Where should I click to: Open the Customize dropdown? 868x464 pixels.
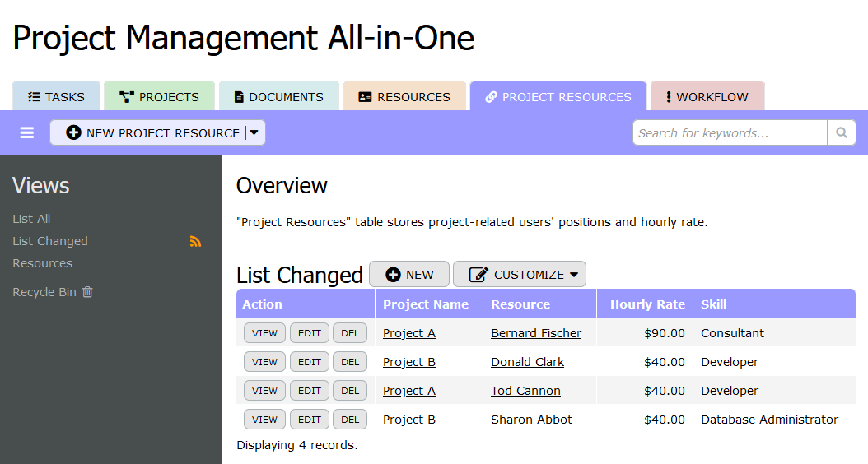click(520, 275)
